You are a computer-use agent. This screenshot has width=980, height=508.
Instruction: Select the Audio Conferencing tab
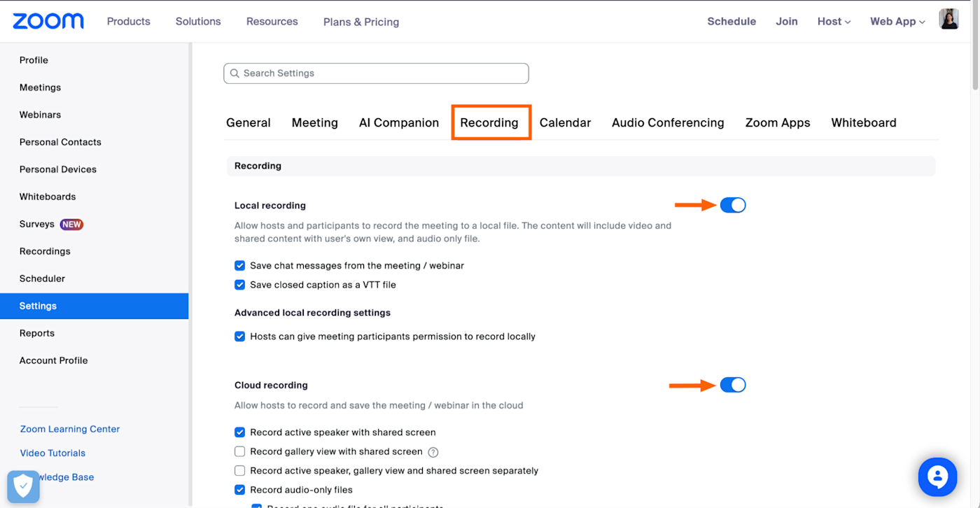(x=668, y=122)
